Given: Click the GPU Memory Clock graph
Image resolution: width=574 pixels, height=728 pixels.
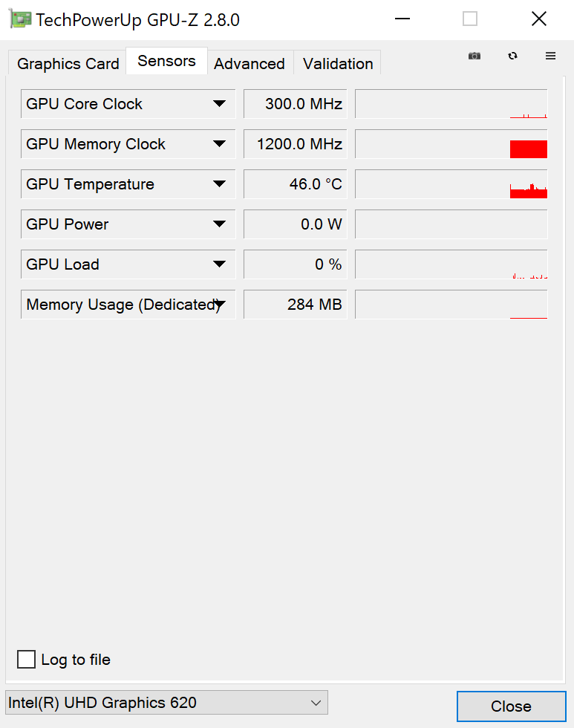Looking at the screenshot, I should (x=451, y=144).
